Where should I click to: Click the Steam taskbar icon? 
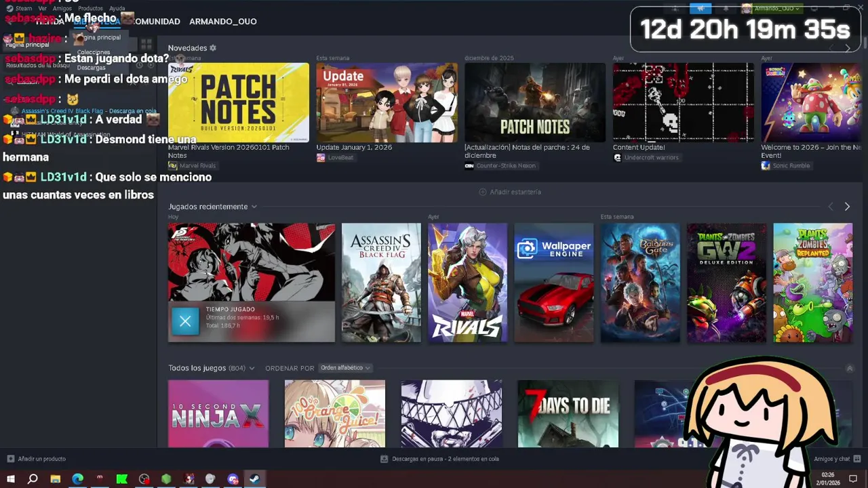click(254, 479)
